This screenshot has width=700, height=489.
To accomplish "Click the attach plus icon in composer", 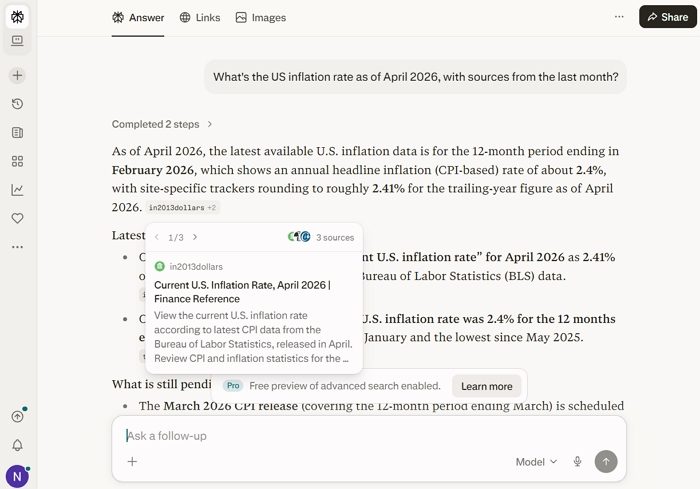I will (132, 461).
